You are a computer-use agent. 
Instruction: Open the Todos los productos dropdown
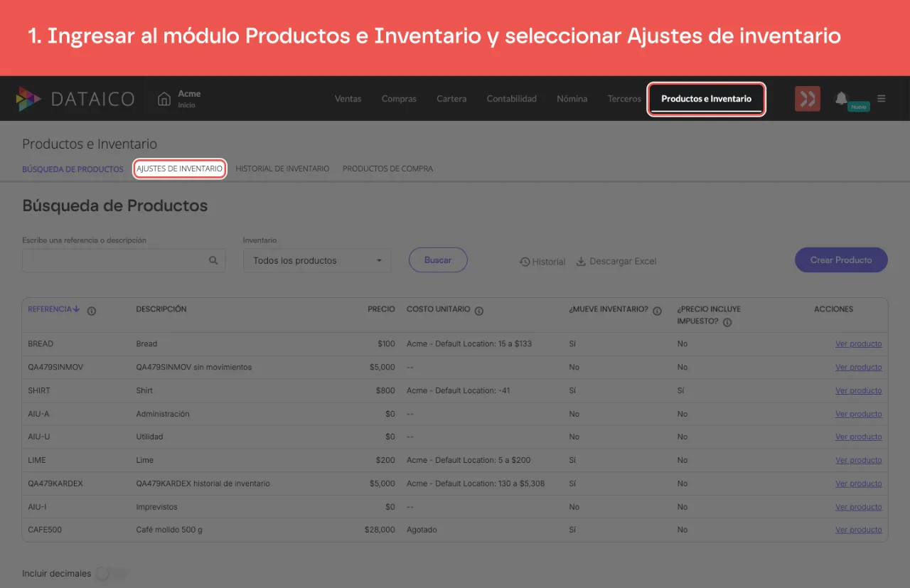[317, 260]
